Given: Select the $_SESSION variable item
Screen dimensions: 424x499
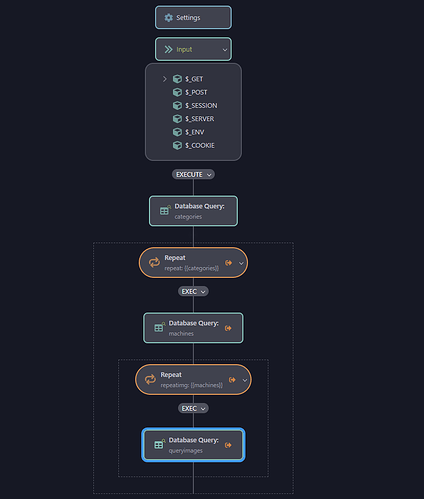Looking at the screenshot, I should point(195,106).
